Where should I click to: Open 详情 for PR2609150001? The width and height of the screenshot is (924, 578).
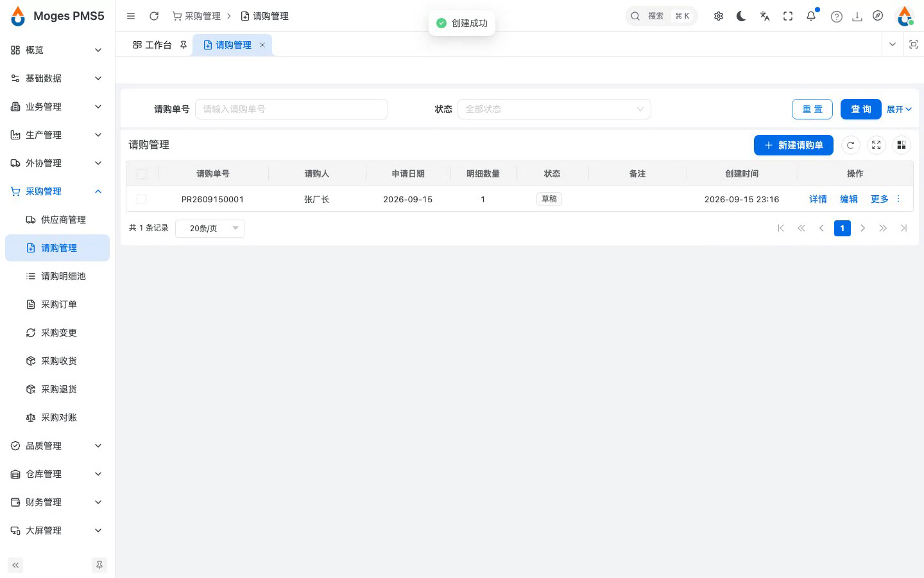pos(818,199)
